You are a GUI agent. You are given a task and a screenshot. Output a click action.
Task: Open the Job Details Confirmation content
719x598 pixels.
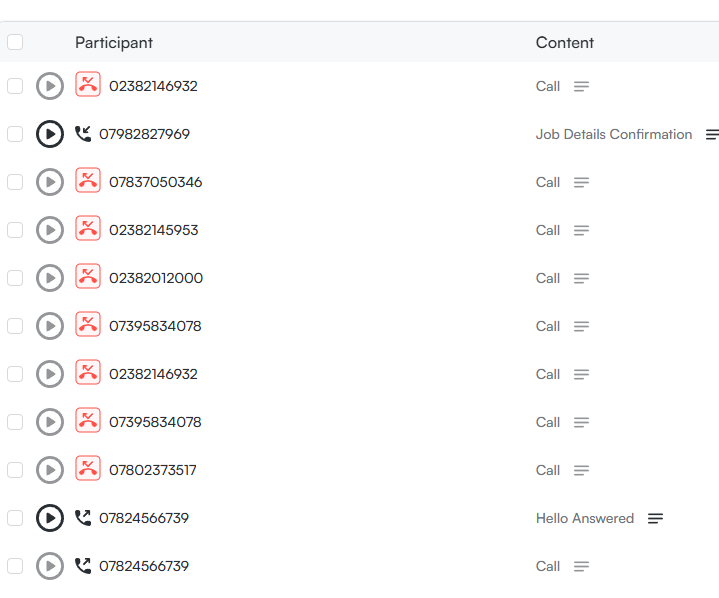(613, 134)
